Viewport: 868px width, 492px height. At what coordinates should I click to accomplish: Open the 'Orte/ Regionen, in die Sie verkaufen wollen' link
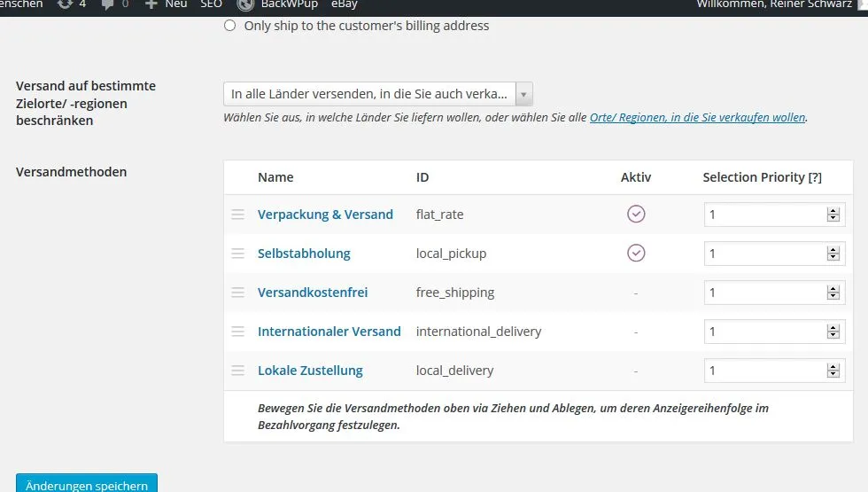pyautogui.click(x=698, y=117)
